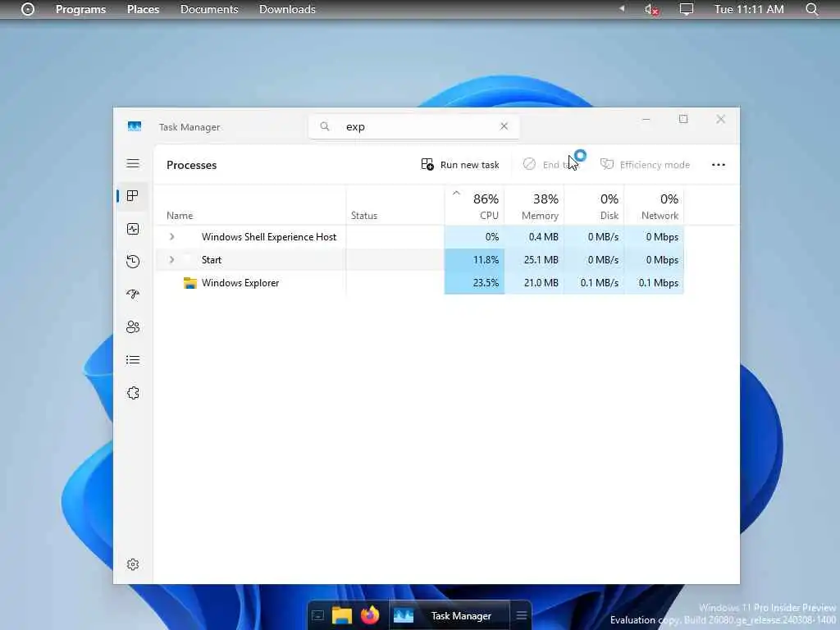Click the search magnifier icon in Task Manager
This screenshot has width=840, height=630.
point(325,126)
